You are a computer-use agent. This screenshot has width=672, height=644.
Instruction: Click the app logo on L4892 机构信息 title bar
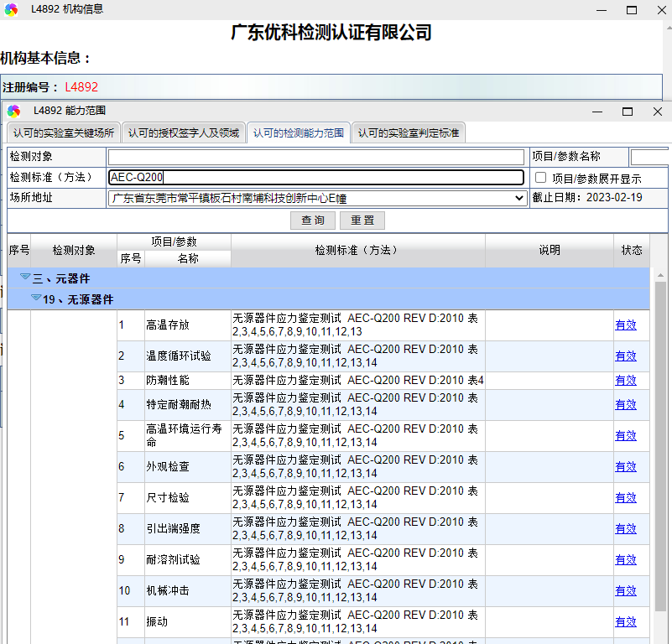click(12, 10)
